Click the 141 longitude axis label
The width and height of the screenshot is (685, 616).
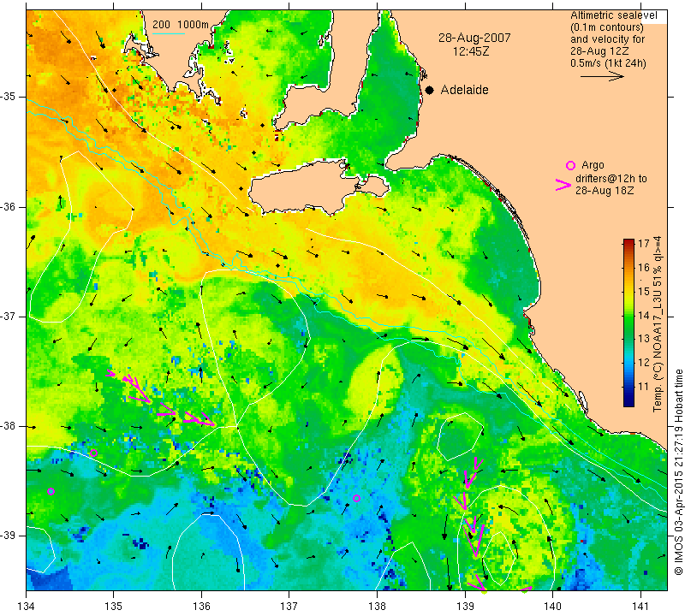pyautogui.click(x=640, y=607)
